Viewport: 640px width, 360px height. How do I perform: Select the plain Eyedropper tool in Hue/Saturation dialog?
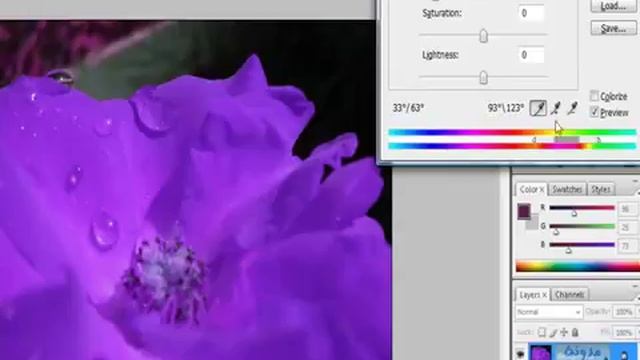[x=538, y=109]
